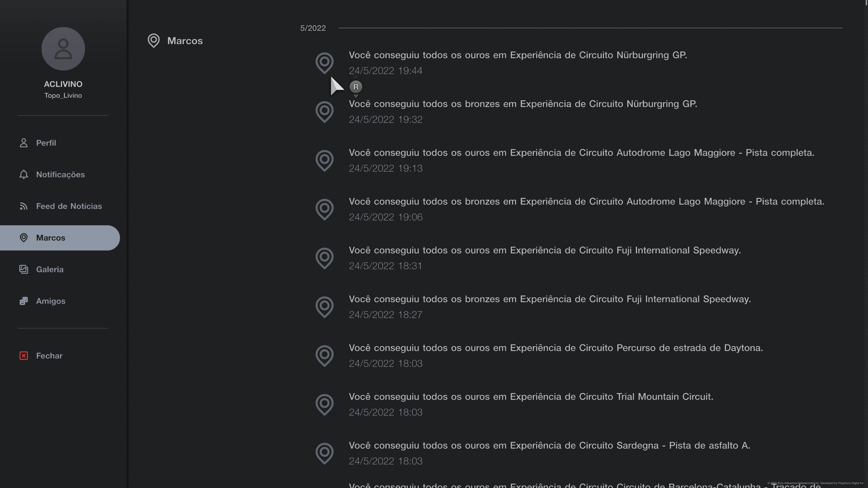Click the 24/5/2022 18:27 timestamp
This screenshot has height=488, width=868.
(x=385, y=315)
